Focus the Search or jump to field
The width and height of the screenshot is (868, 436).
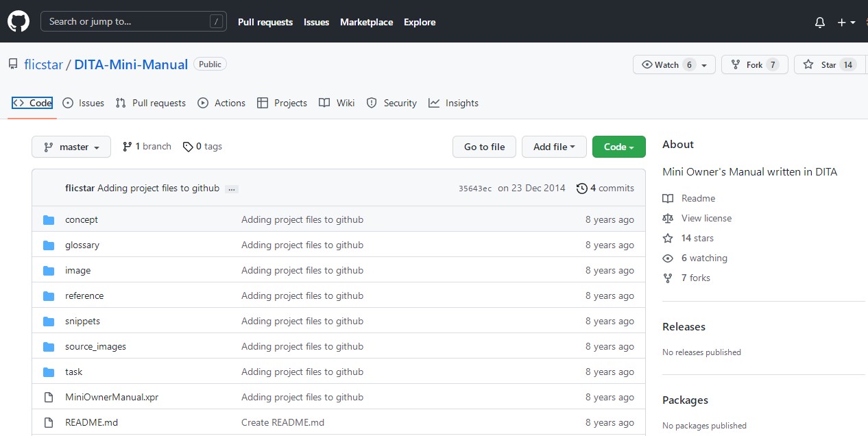(x=134, y=22)
